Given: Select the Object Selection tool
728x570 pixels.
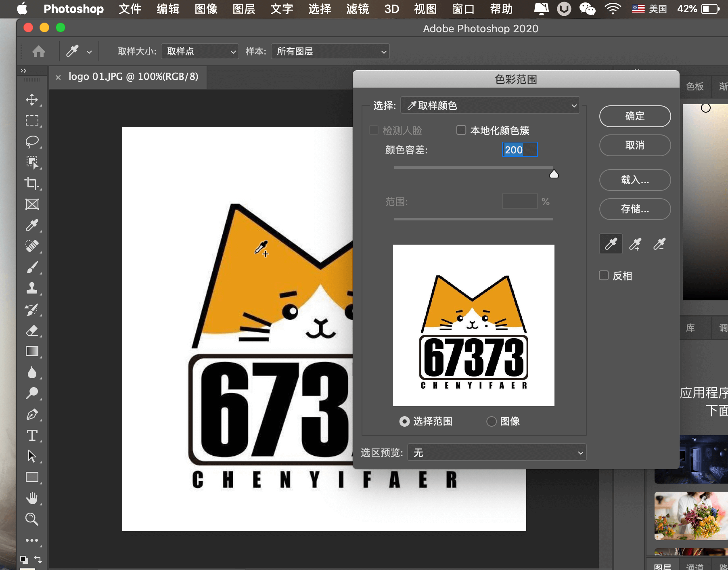Looking at the screenshot, I should tap(32, 162).
